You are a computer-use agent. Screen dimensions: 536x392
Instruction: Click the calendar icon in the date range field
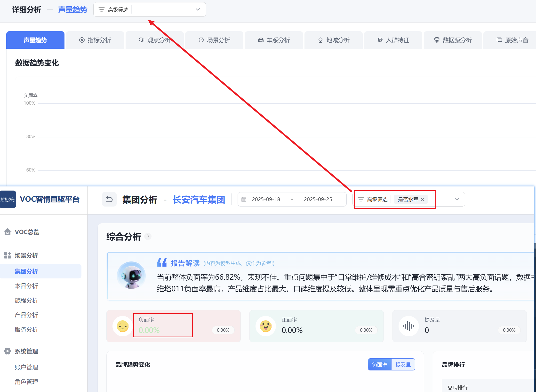coord(244,200)
